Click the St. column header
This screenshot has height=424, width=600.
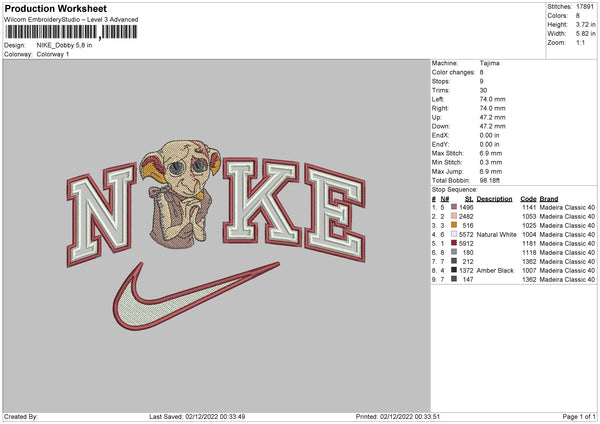click(x=469, y=198)
